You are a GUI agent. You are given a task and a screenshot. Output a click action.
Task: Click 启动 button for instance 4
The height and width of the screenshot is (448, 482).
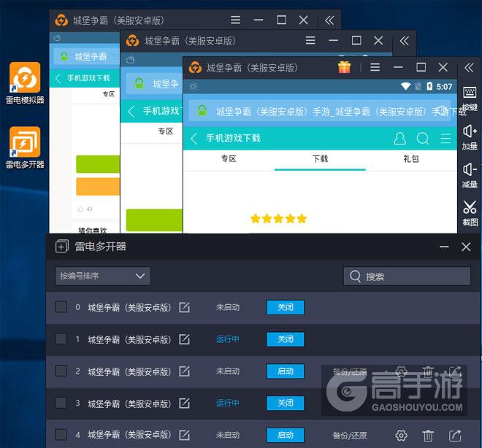click(x=286, y=435)
